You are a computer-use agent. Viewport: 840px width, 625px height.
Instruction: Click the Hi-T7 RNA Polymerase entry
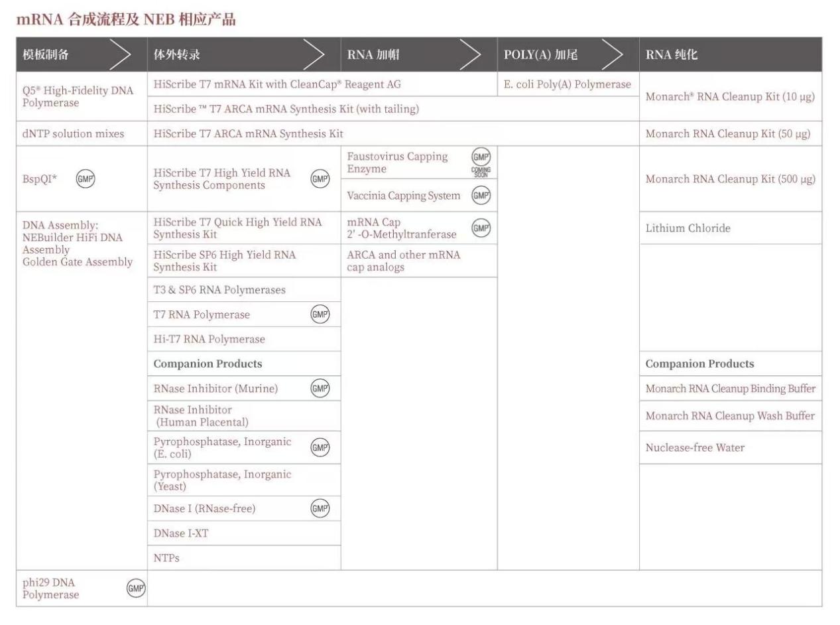point(209,339)
